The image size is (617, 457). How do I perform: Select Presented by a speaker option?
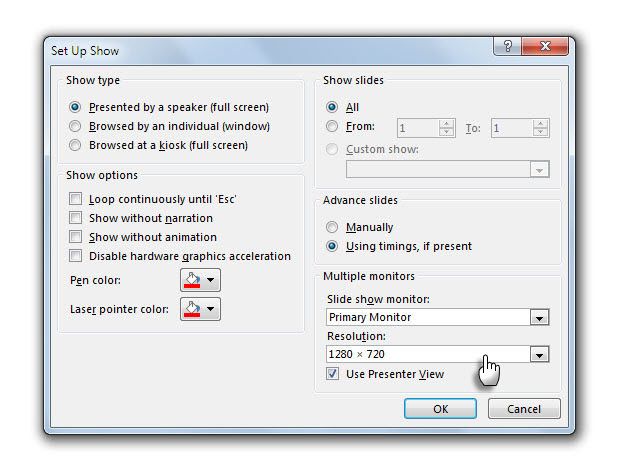coord(75,107)
